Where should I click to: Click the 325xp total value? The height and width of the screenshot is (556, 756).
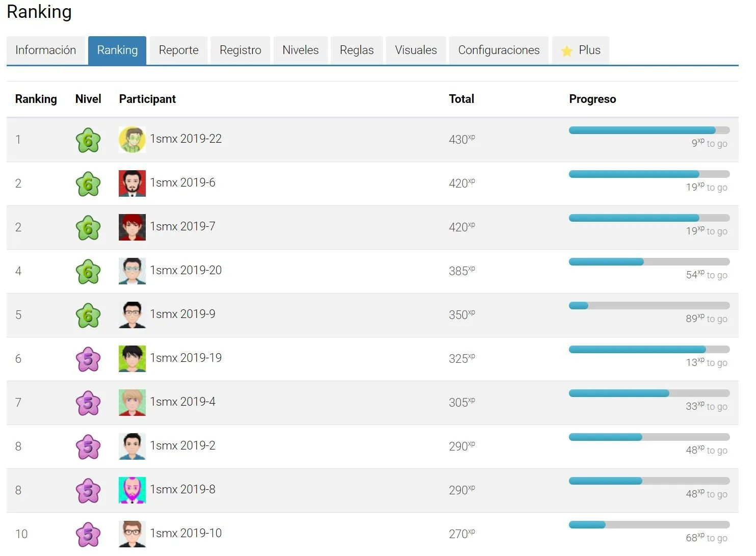point(462,358)
